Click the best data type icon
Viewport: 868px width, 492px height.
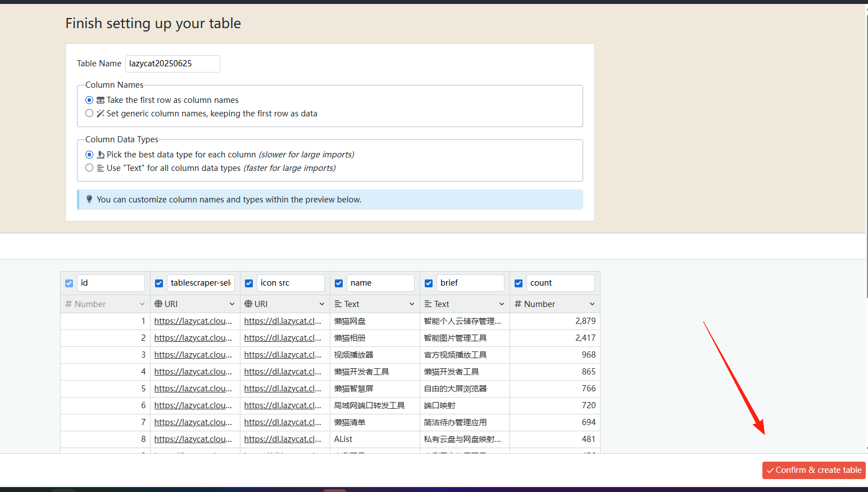click(x=101, y=155)
